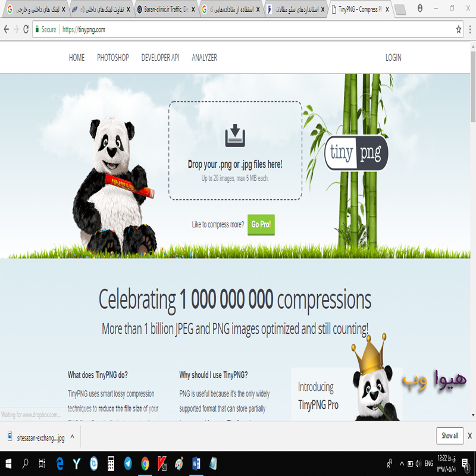Switch input language from ENG
Image resolution: width=476 pixels, height=476 pixels.
pos(428,464)
